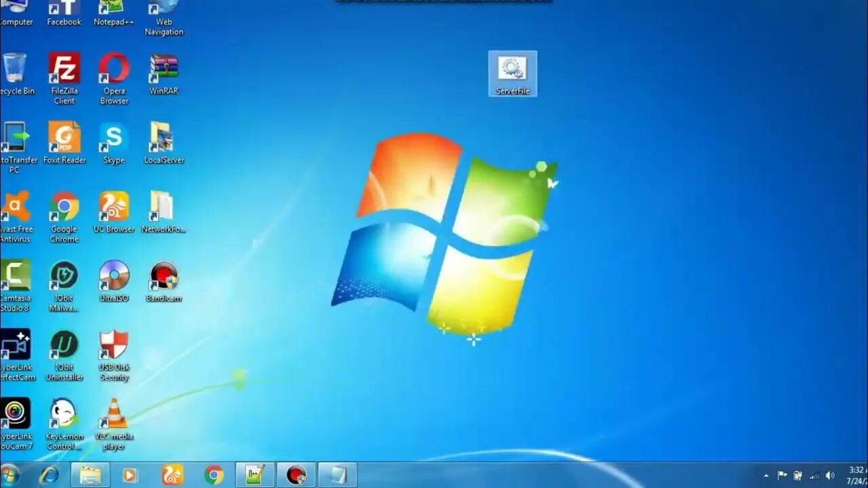This screenshot has height=488, width=868.
Task: Open USB Disk Security desktop shortcut
Action: [x=114, y=355]
